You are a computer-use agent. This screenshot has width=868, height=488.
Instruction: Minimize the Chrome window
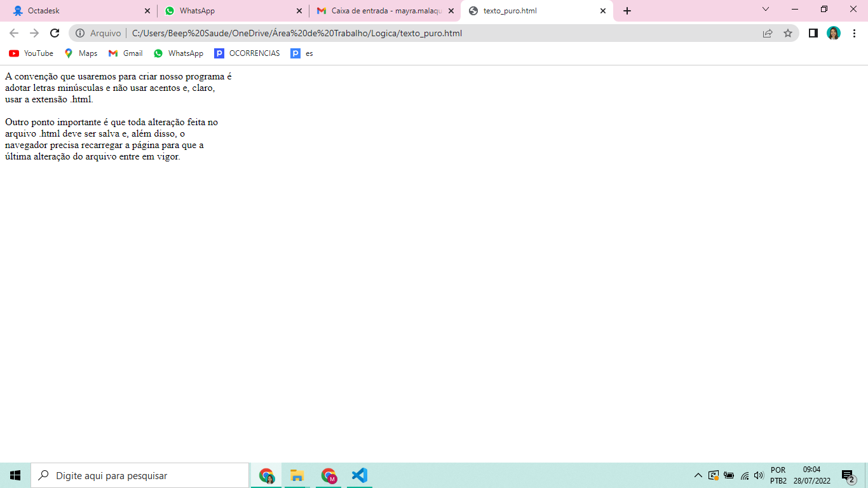795,9
